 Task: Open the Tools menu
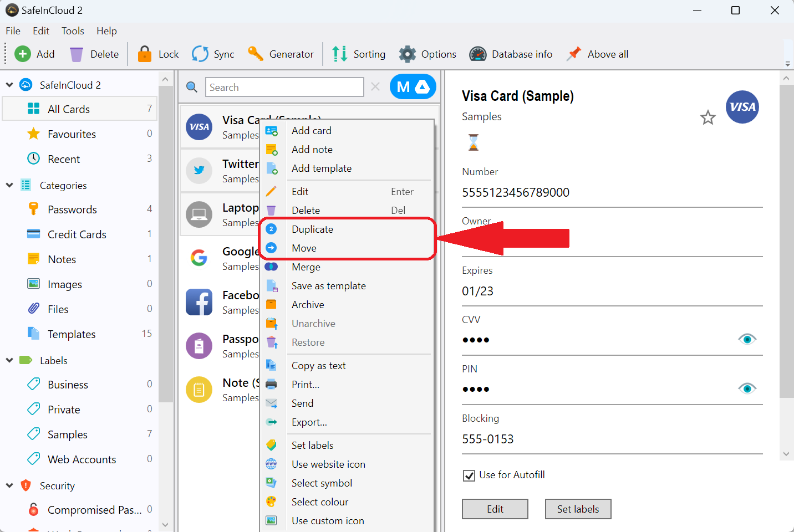tap(73, 31)
